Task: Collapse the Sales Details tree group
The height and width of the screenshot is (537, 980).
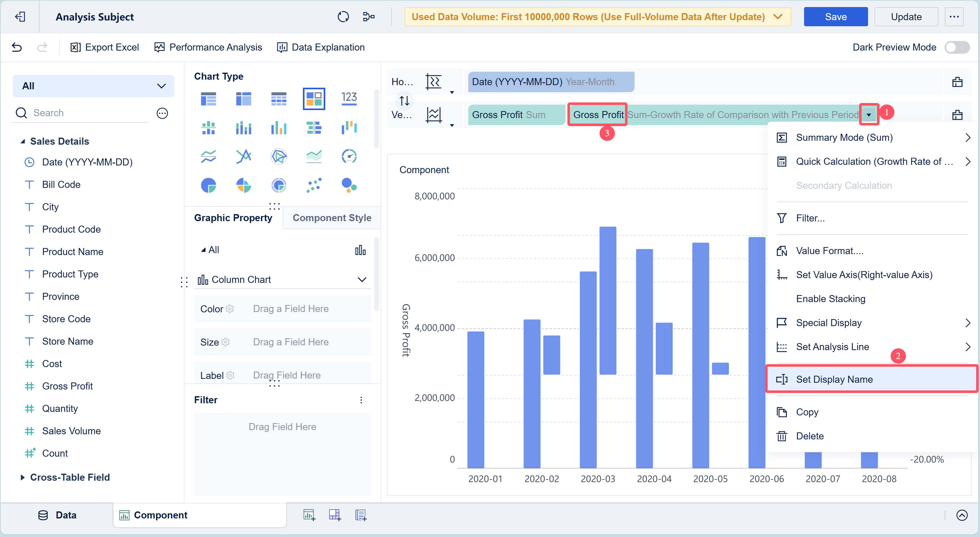Action: pos(23,141)
